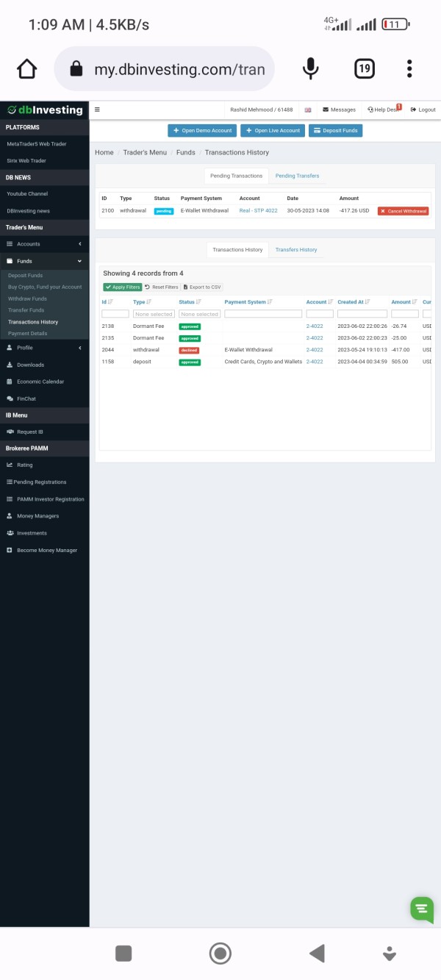Click the Created At filter input
Image resolution: width=441 pixels, height=980 pixels.
pyautogui.click(x=362, y=314)
